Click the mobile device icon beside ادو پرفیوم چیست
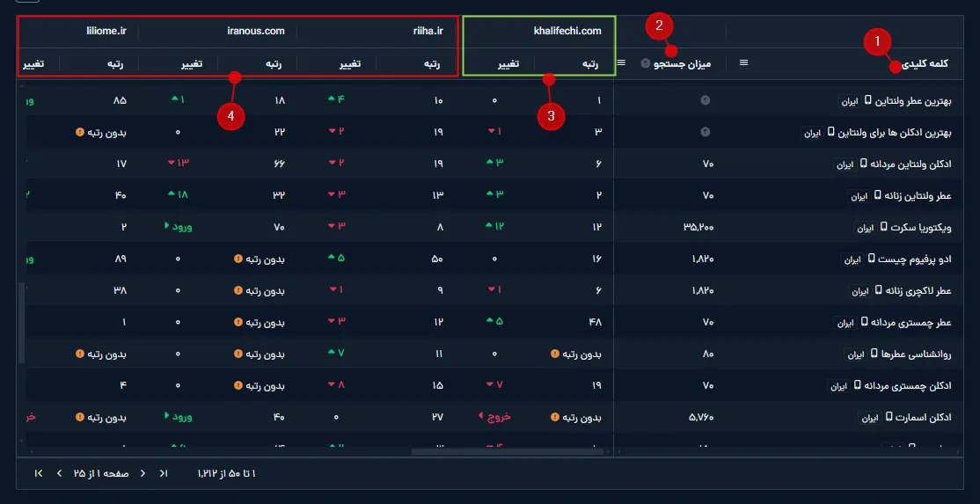 872,259
